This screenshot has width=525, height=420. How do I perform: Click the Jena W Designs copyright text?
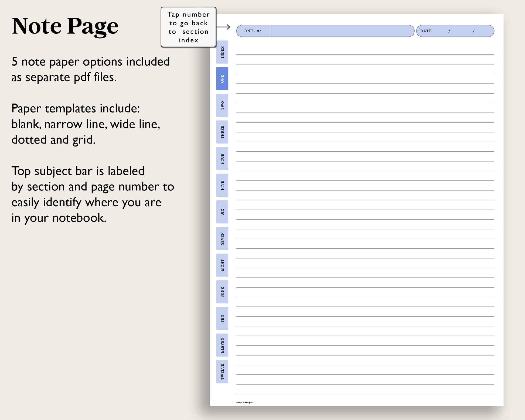[244, 402]
